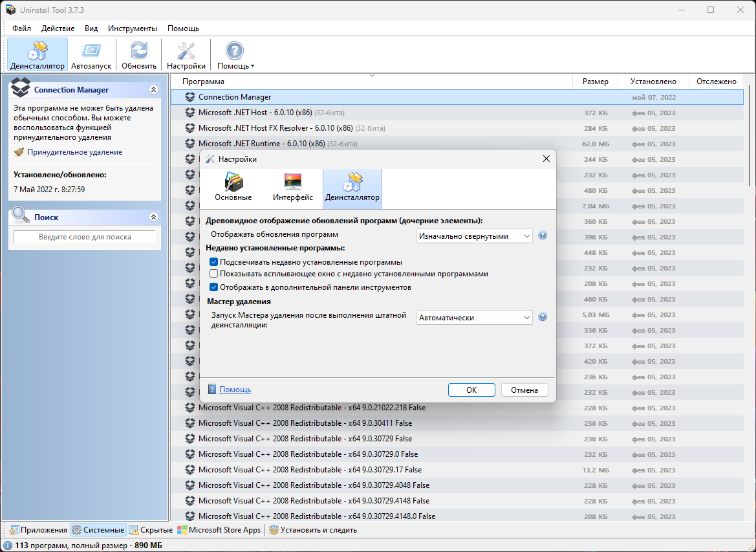Select Microsoft .NET Host - 6.0.10 (x86) row
This screenshot has height=552, width=756.
(x=457, y=113)
